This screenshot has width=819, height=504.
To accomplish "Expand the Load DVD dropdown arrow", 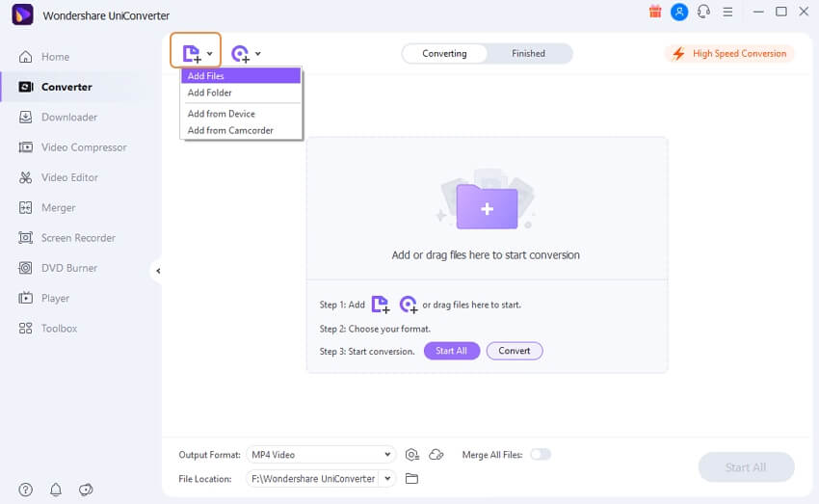I will [258, 53].
